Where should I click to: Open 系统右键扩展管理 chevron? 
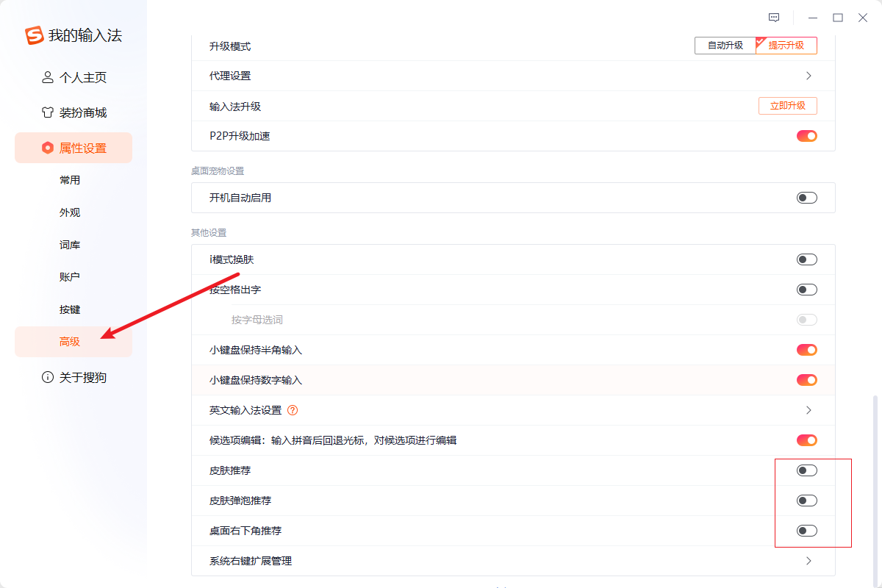point(808,561)
